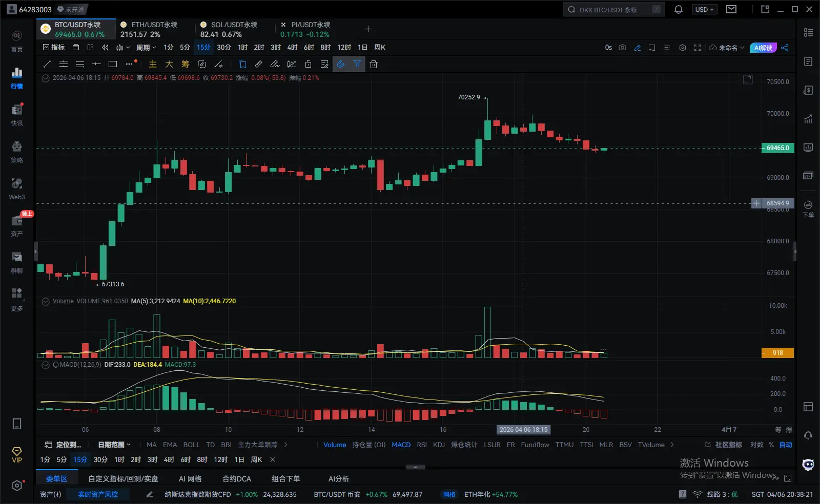Open the 群聊 group chat section
820x504 pixels.
tap(17, 262)
